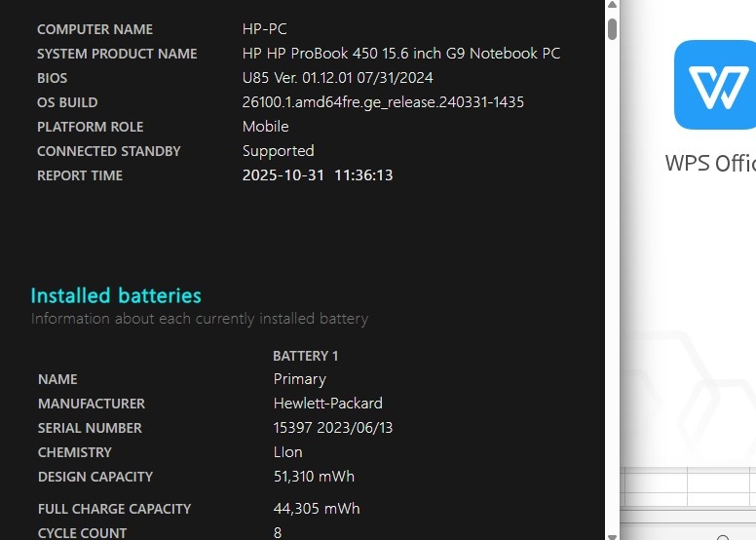
Task: Click the 'FULL CHARGE CAPACITY' label
Action: pyautogui.click(x=114, y=509)
